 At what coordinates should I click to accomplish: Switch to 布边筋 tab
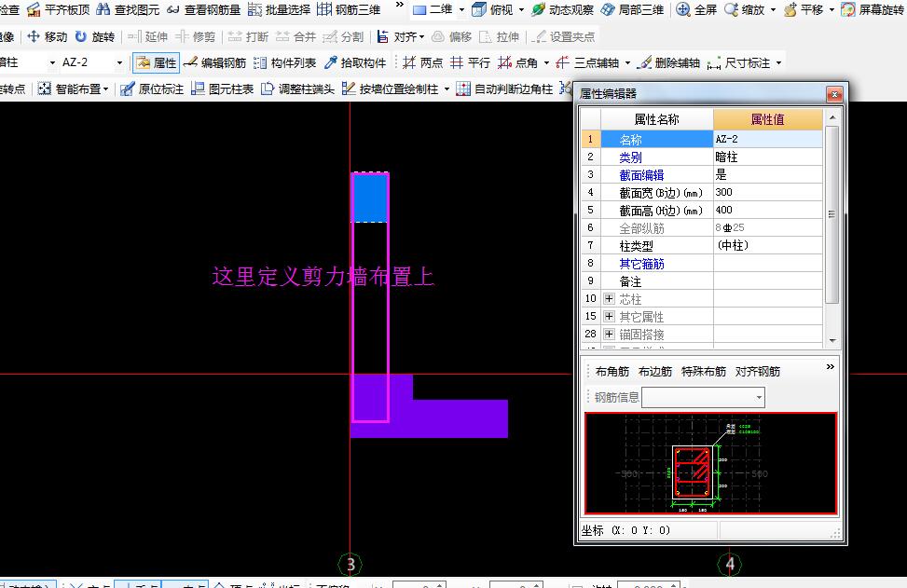click(x=654, y=371)
